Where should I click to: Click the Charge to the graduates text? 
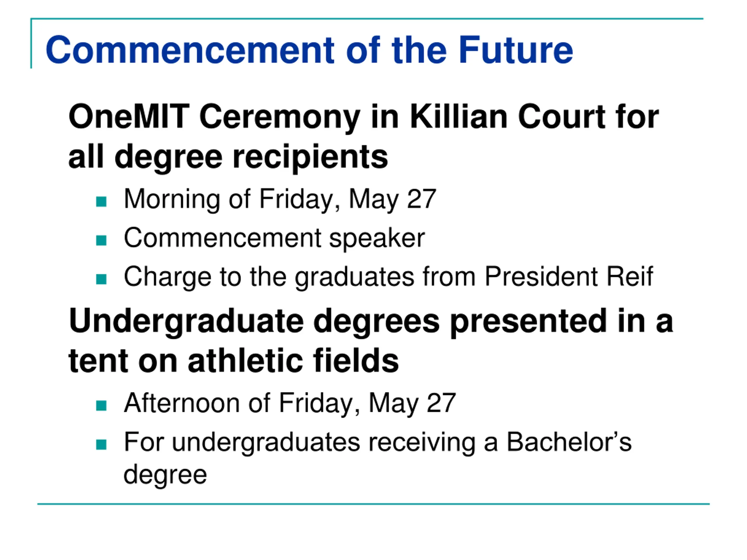269,277
